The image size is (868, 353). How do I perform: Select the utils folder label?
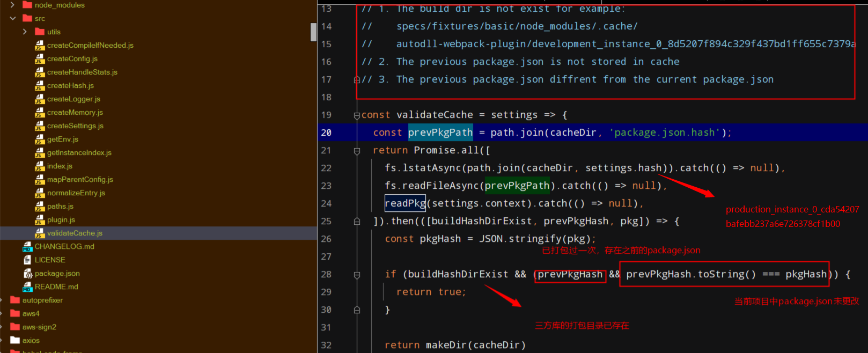[x=54, y=32]
